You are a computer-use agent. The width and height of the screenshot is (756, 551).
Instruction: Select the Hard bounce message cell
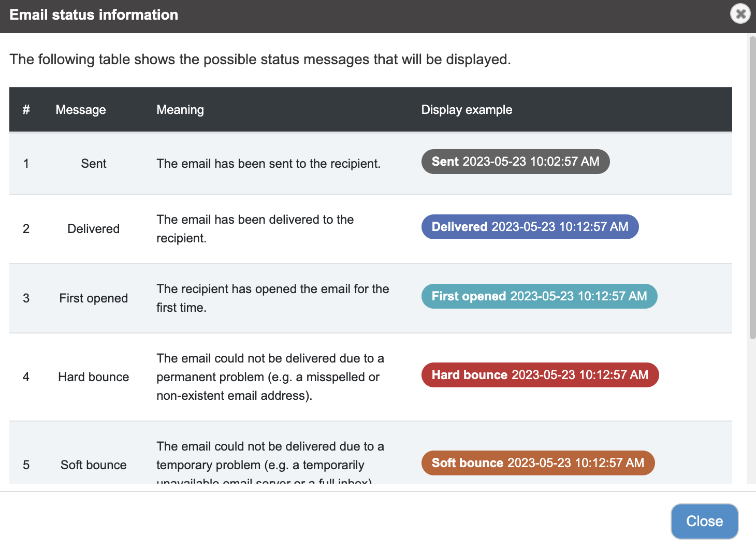(94, 377)
